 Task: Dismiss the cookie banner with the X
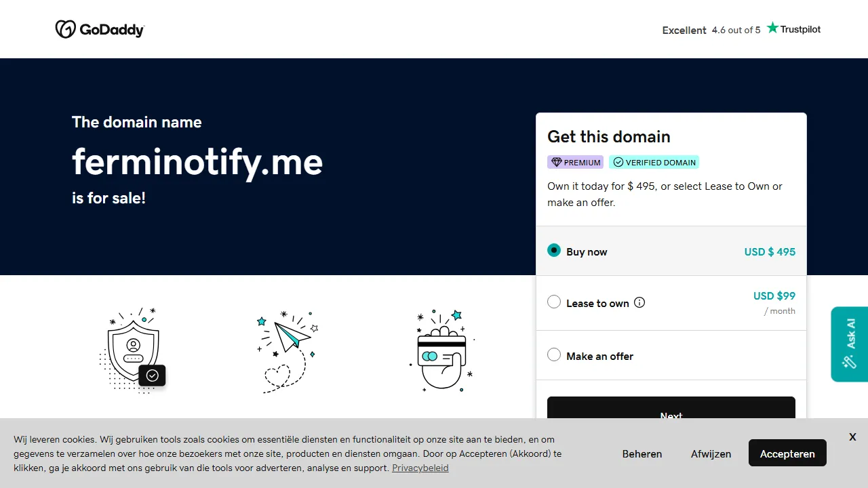(852, 436)
